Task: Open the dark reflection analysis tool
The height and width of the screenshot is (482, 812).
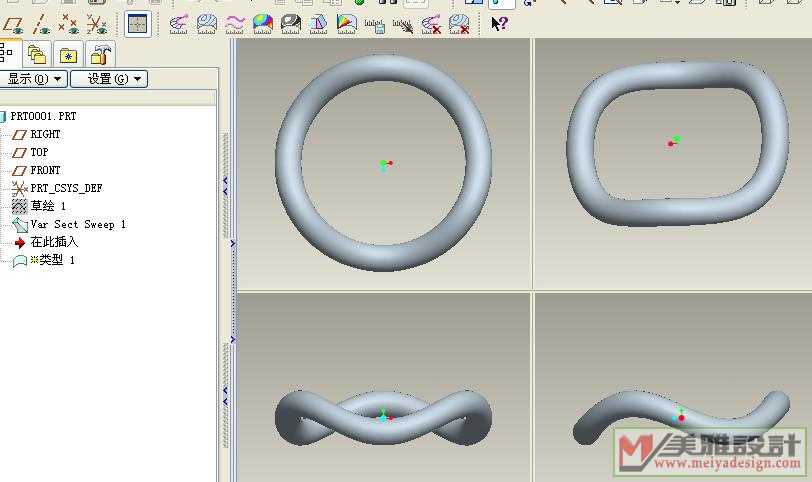Action: tap(291, 24)
